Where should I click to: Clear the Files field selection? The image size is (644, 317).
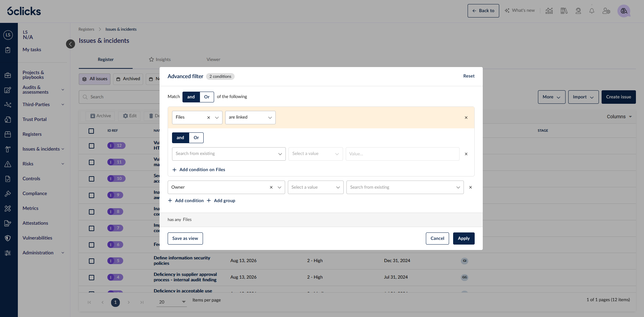[208, 118]
